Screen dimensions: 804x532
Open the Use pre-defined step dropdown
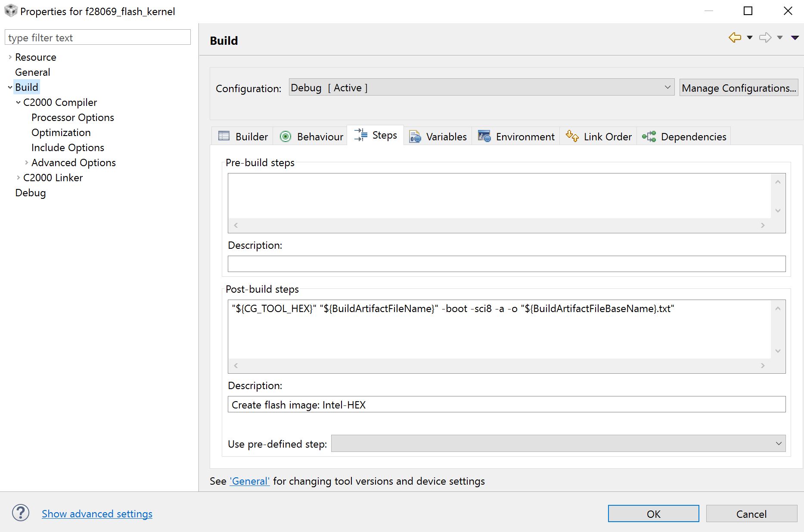point(558,443)
